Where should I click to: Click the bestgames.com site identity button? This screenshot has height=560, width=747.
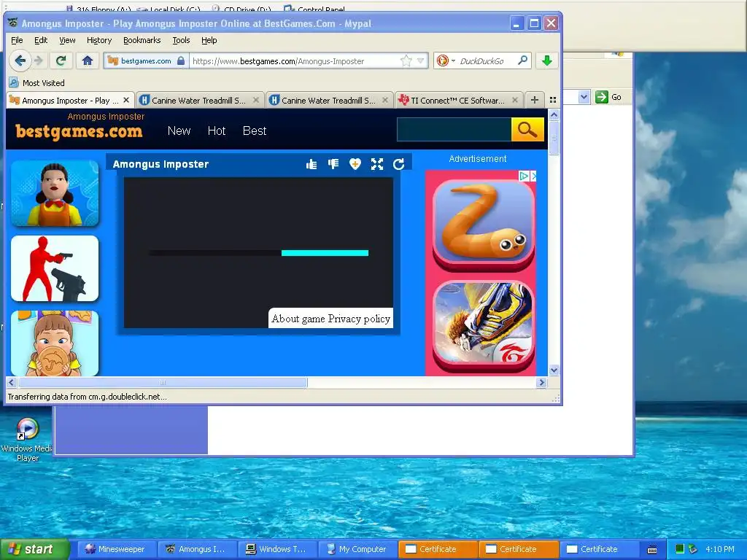coord(145,61)
